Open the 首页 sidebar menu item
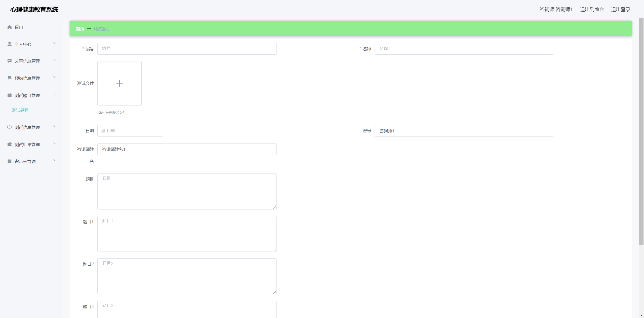 pyautogui.click(x=19, y=27)
